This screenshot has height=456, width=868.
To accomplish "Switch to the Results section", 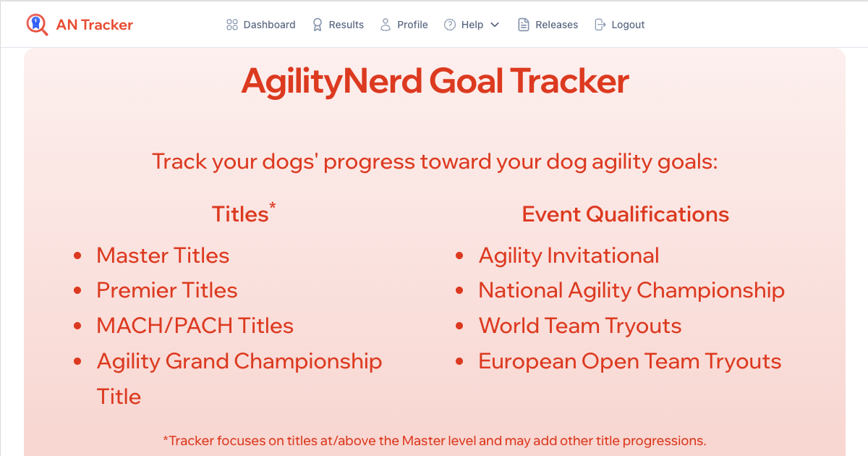I will pos(344,24).
